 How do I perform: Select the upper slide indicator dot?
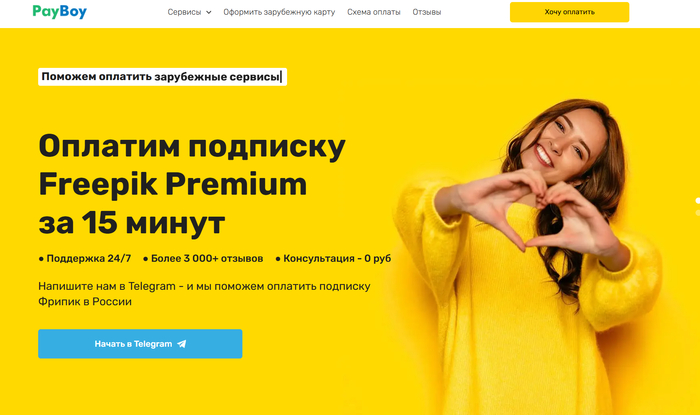click(697, 201)
